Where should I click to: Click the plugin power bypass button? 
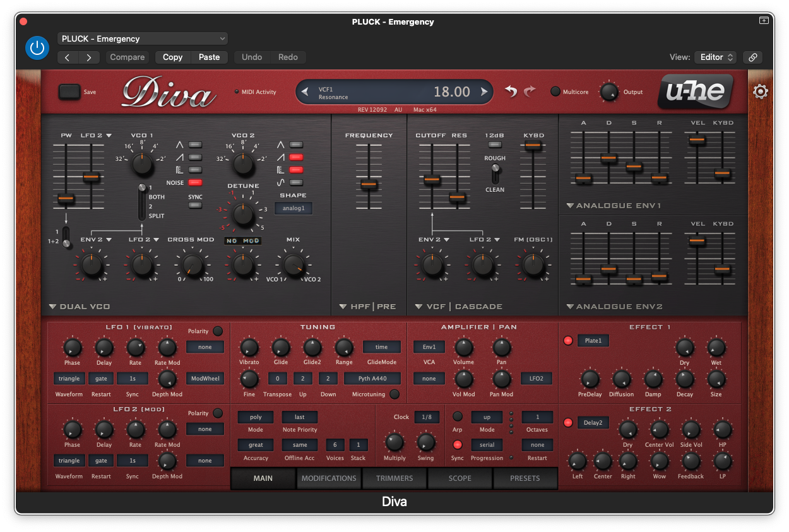click(37, 47)
